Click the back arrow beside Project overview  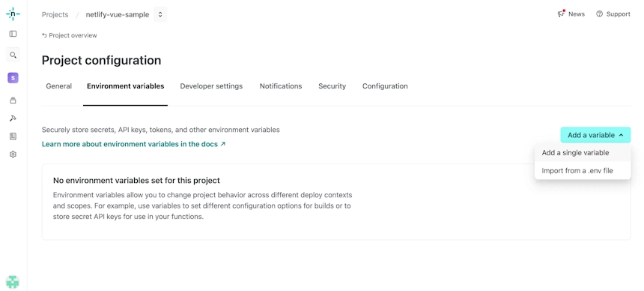click(44, 35)
